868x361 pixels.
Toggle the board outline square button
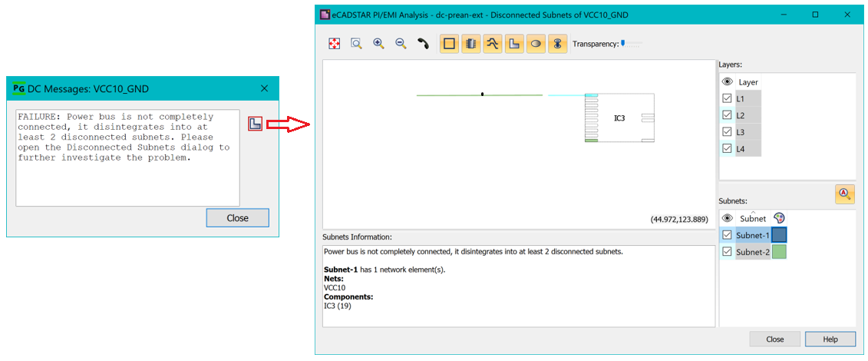tap(449, 44)
